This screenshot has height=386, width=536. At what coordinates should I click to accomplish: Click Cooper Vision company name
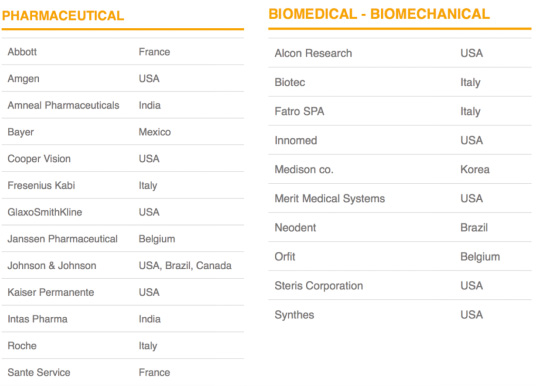pyautogui.click(x=39, y=159)
